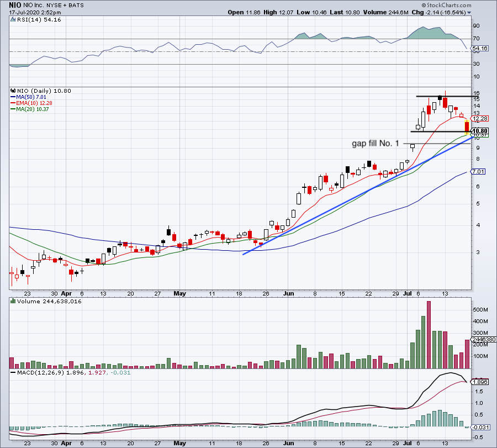Click the 'High 12.07' quote value
This screenshot has width=497, height=448.
pos(279,12)
